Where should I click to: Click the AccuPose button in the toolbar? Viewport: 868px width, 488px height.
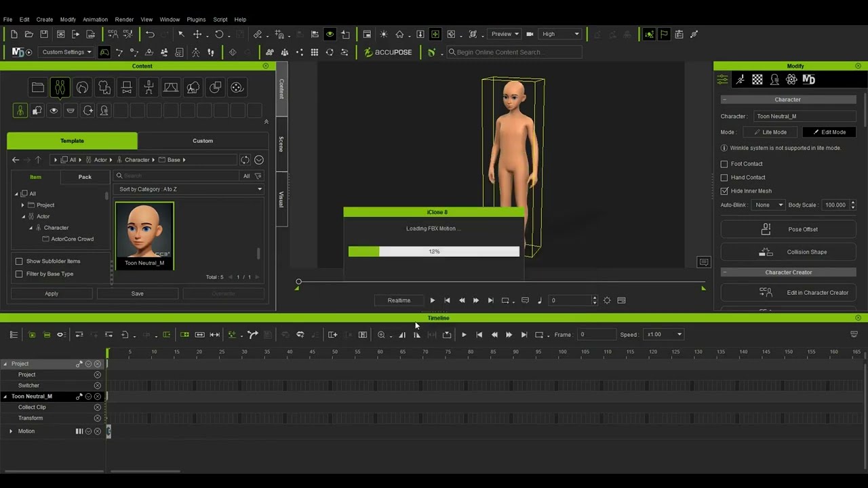(389, 52)
